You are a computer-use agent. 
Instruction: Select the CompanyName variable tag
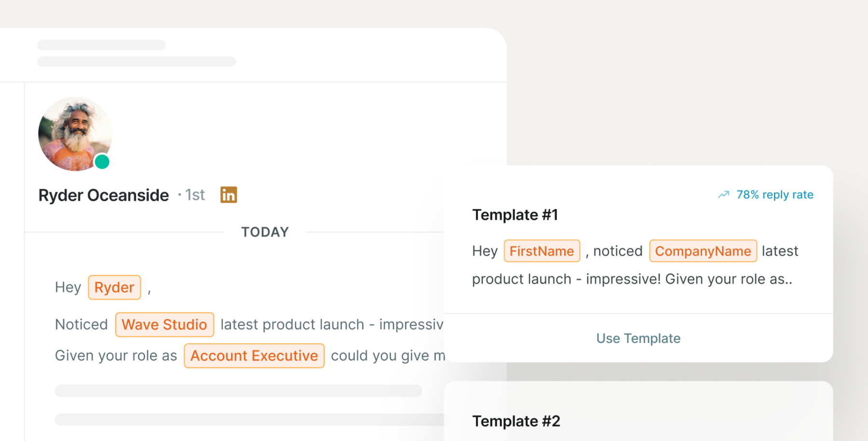(x=703, y=251)
